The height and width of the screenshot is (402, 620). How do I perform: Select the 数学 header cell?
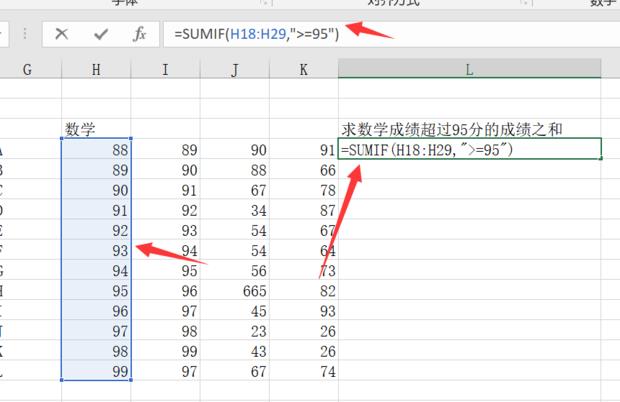pyautogui.click(x=96, y=128)
